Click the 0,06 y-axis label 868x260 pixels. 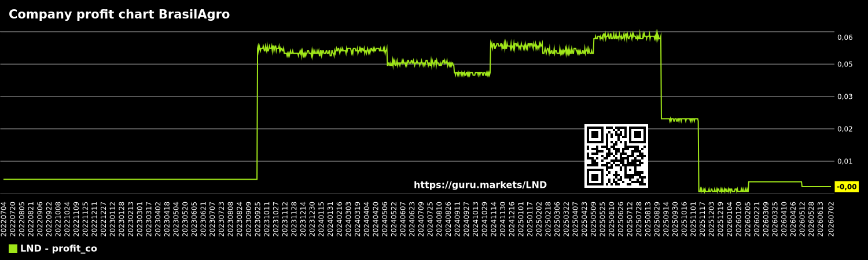[x=845, y=38]
